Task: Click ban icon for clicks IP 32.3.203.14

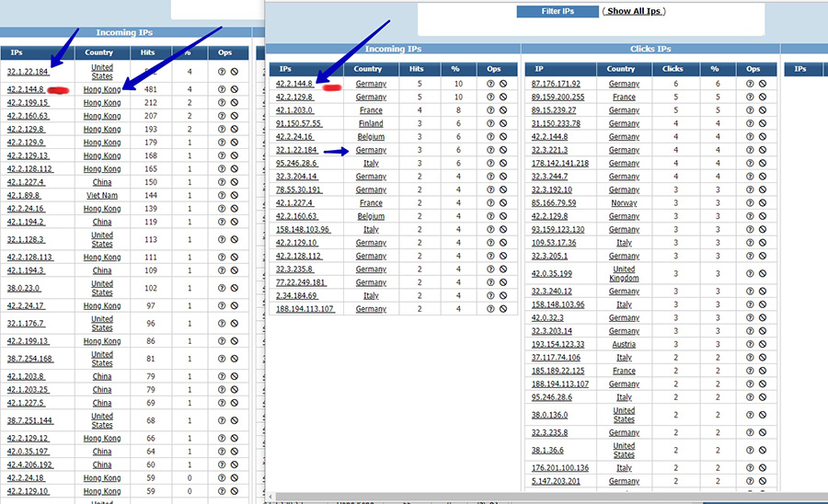Action: (763, 331)
